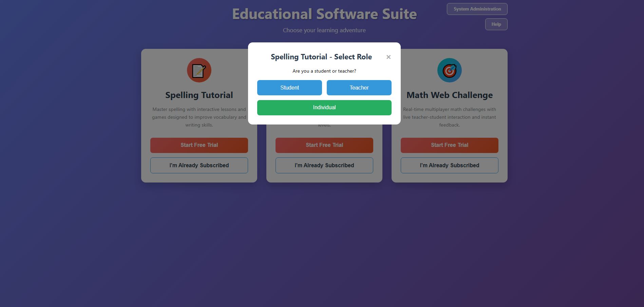
Task: Click the "Are you a student or teacher?" text
Action: click(324, 71)
